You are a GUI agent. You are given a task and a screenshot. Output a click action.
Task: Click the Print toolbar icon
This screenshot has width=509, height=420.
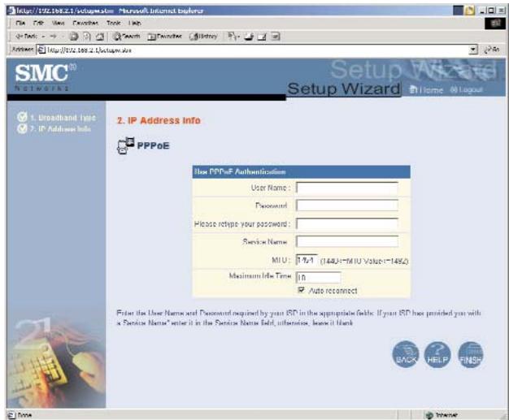(x=250, y=37)
